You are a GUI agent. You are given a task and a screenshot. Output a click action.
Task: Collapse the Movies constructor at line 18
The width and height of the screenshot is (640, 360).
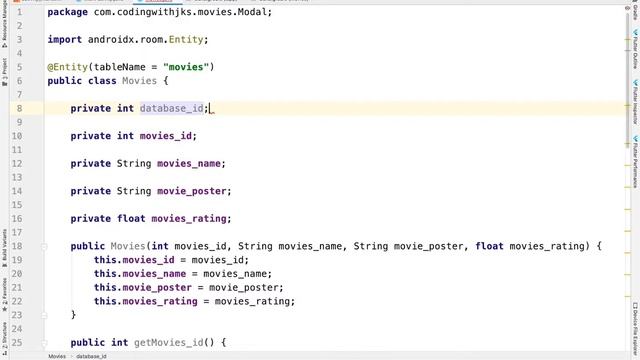[44, 247]
